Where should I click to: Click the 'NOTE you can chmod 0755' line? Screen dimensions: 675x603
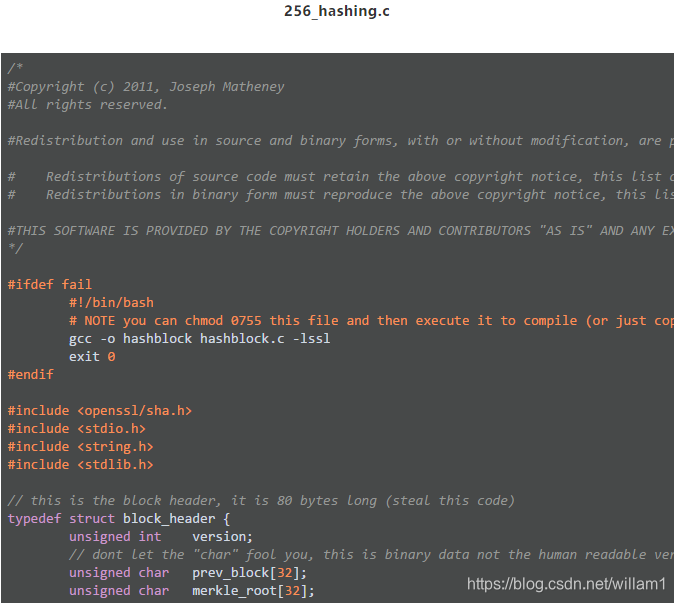(372, 321)
